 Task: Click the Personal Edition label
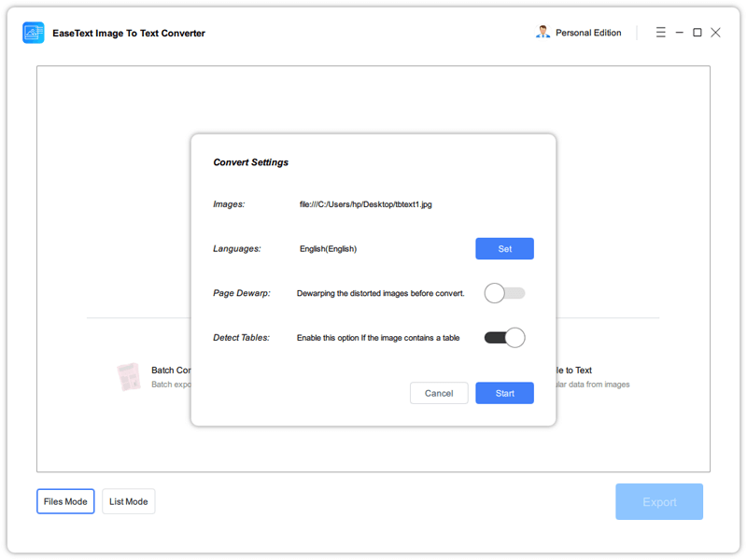tap(588, 33)
